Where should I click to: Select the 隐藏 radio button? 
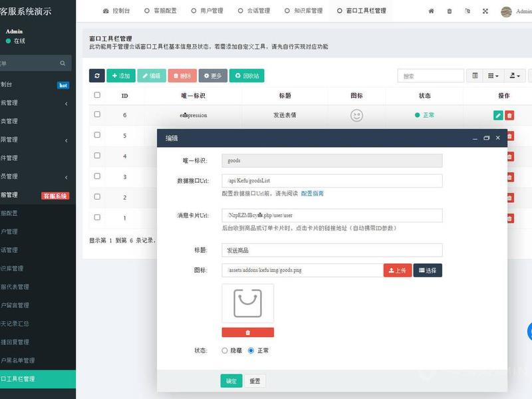(x=225, y=350)
